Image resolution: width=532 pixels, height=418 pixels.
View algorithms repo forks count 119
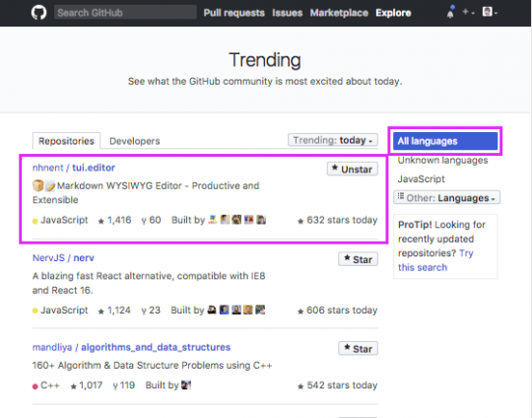tap(124, 385)
